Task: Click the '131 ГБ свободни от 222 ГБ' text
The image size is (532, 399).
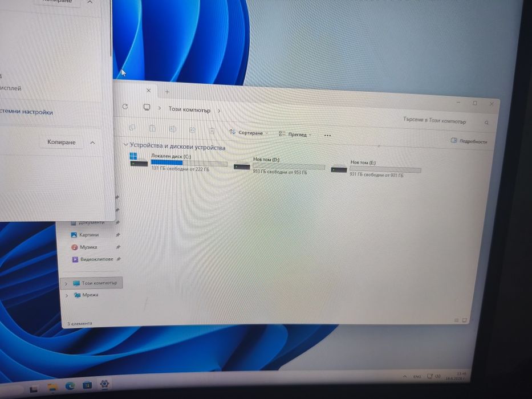Action: coord(180,169)
